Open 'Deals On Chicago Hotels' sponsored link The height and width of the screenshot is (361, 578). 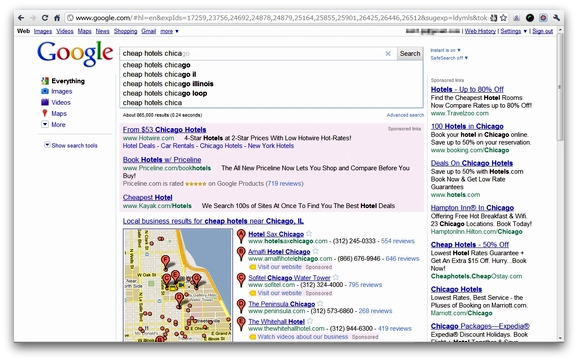472,163
